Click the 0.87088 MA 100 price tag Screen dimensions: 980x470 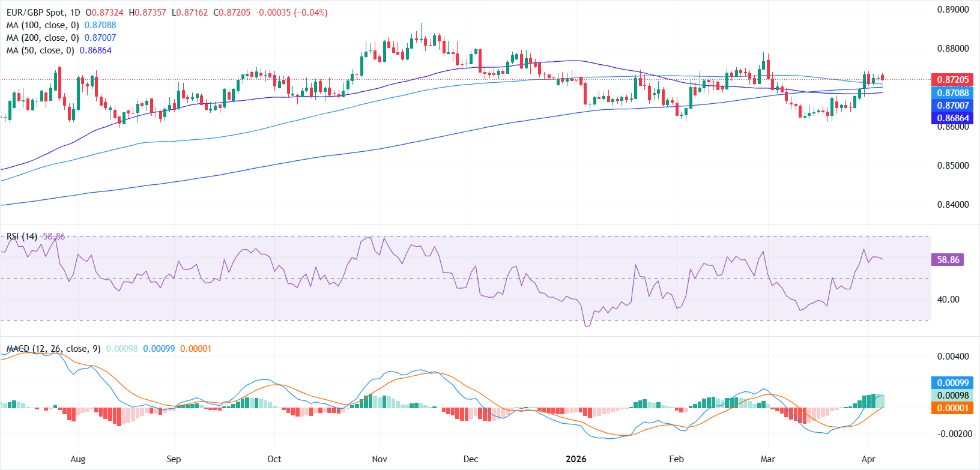pyautogui.click(x=953, y=92)
